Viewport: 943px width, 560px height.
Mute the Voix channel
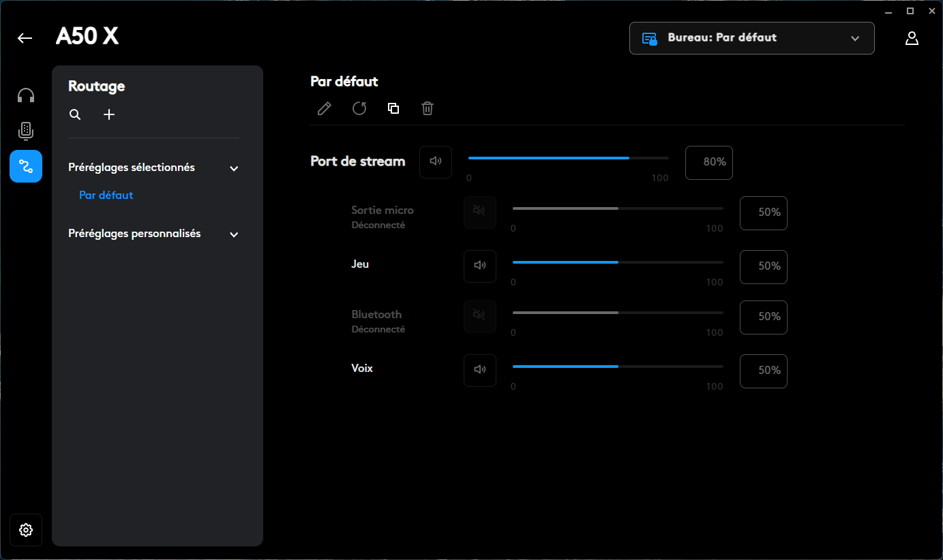[x=480, y=370]
